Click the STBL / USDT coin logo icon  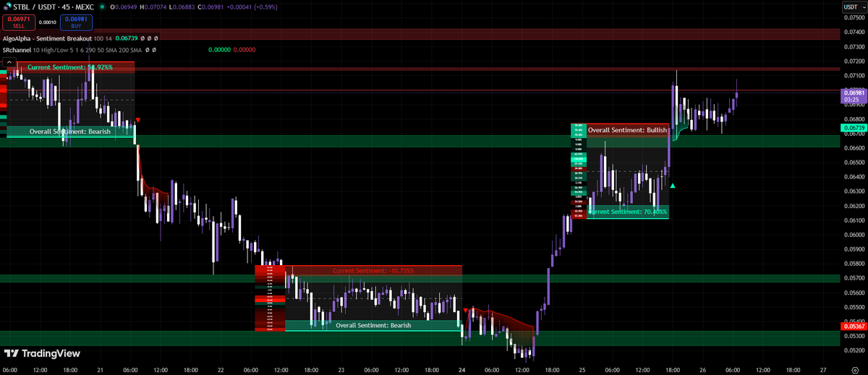pos(7,7)
